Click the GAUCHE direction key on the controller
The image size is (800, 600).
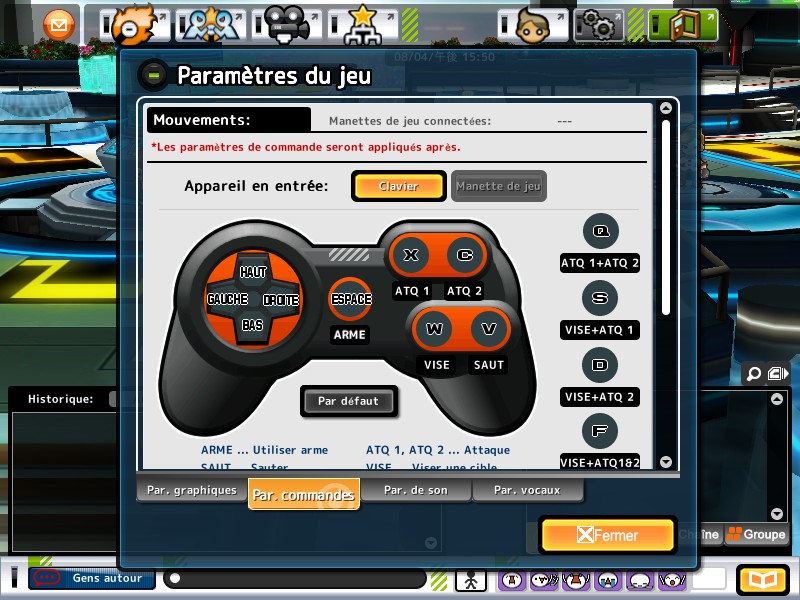(228, 299)
